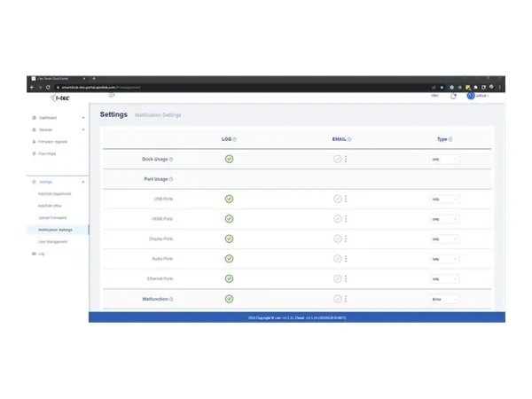Click the info icon next to Malfunction
Viewport: 532px width, 399px height.
tap(171, 299)
